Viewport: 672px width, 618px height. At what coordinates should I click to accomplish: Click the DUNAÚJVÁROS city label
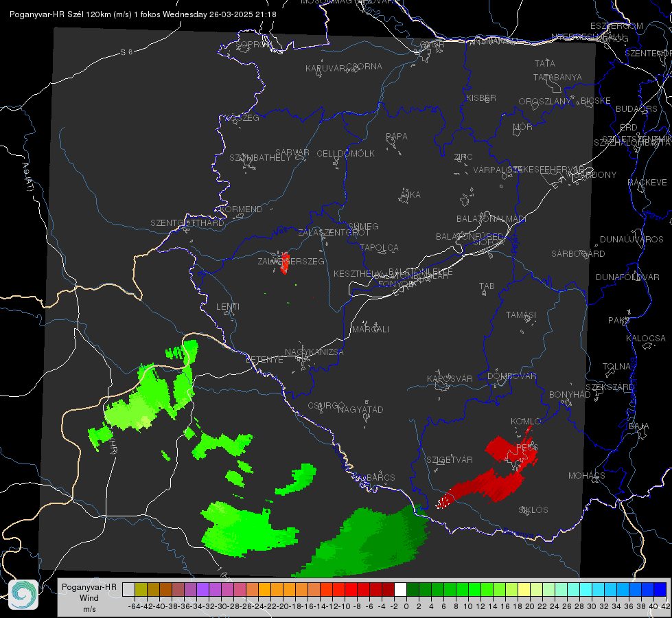click(x=632, y=240)
